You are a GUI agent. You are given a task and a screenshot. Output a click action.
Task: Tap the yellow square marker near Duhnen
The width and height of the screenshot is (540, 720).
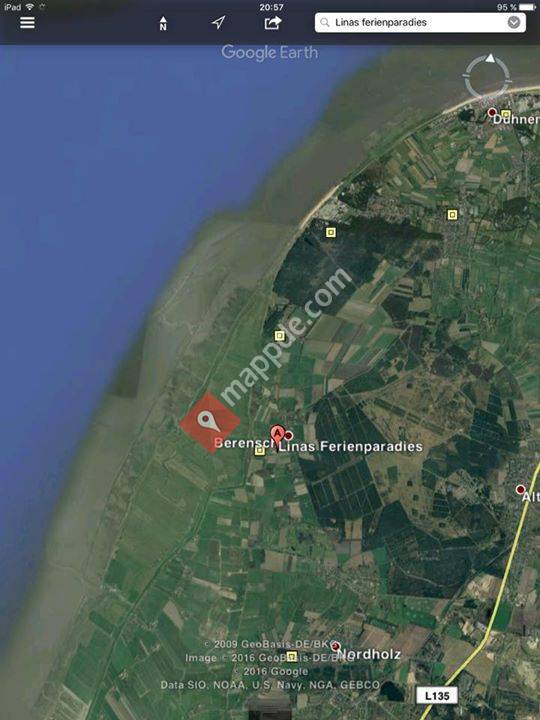click(506, 114)
